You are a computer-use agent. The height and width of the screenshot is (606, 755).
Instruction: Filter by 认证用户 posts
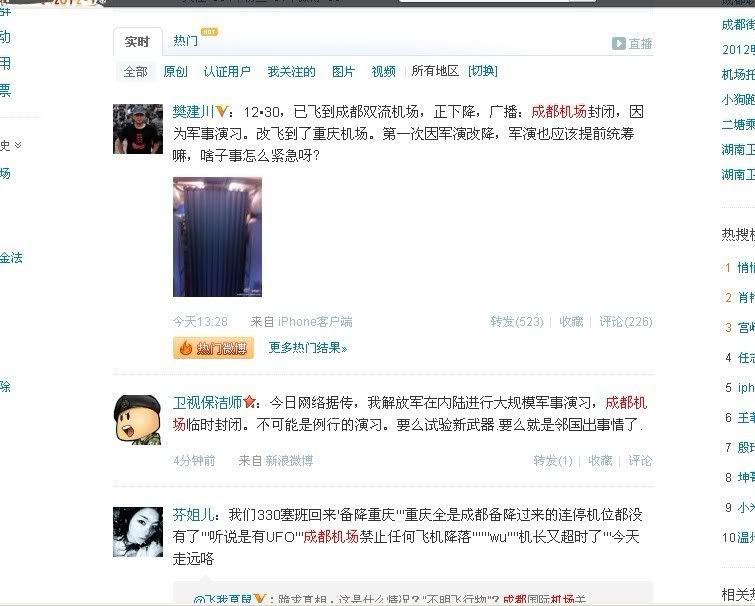click(227, 72)
